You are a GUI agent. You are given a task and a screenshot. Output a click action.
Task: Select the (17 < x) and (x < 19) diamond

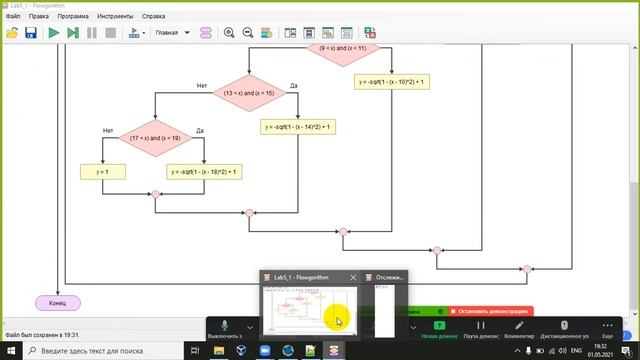click(155, 138)
